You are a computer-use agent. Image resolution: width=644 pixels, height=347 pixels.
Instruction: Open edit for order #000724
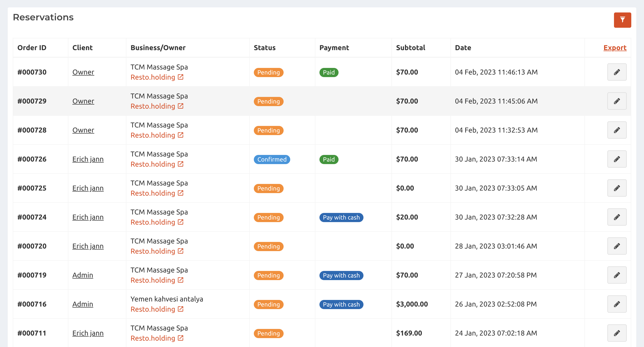pyautogui.click(x=617, y=217)
